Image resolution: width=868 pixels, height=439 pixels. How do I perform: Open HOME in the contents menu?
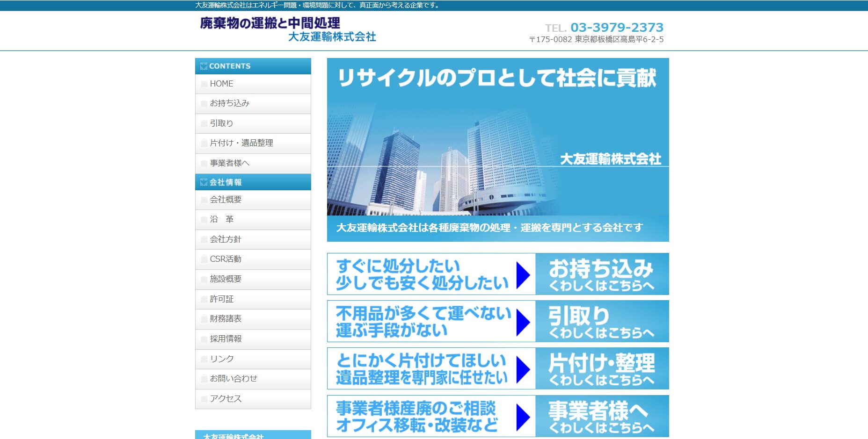221,84
